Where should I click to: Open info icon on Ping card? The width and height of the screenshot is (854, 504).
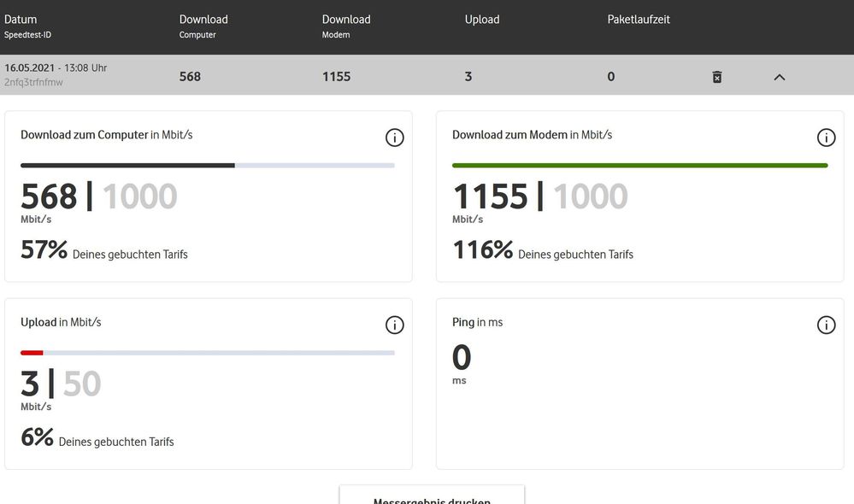(826, 325)
